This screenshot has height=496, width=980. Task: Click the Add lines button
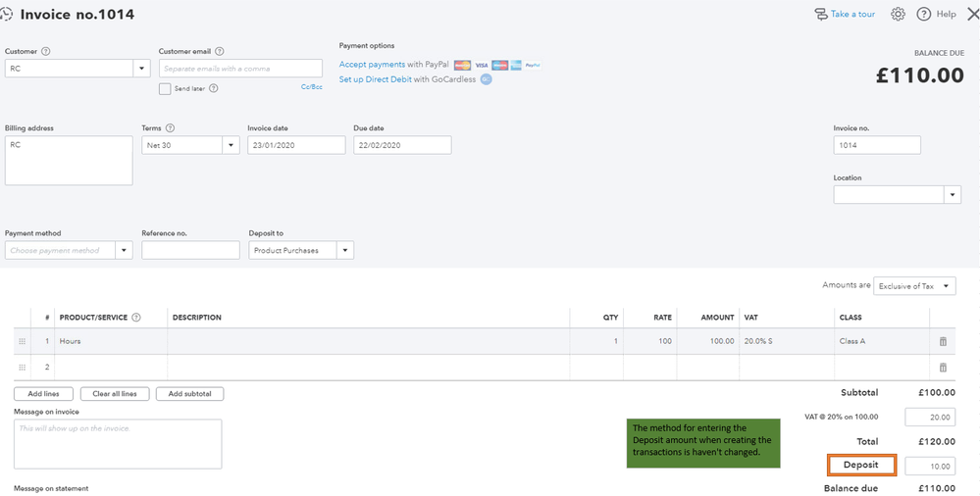pos(43,394)
